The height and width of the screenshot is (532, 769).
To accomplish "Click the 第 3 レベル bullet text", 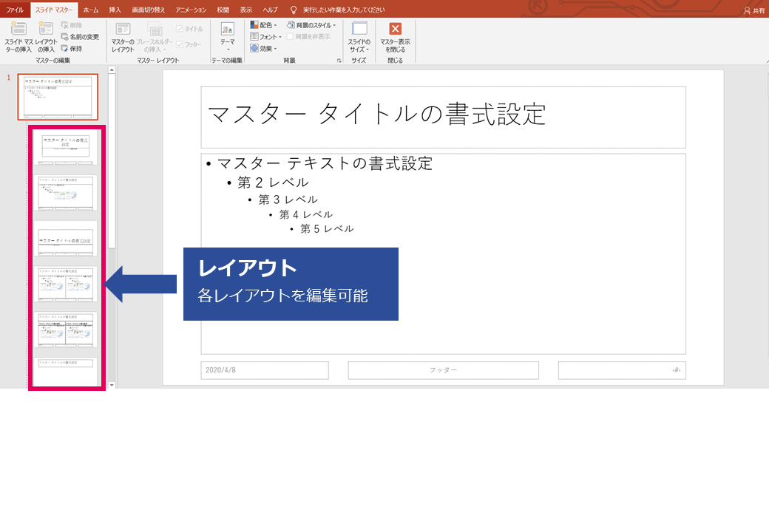I will (288, 199).
